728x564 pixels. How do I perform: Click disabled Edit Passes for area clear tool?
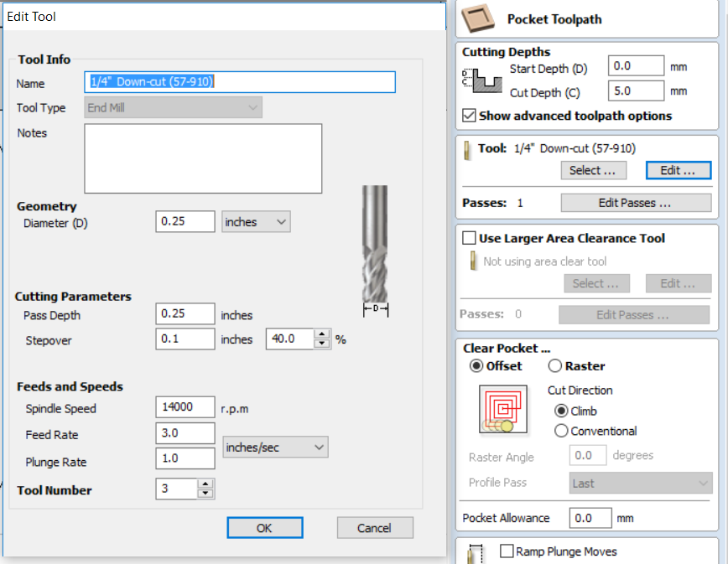[634, 315]
